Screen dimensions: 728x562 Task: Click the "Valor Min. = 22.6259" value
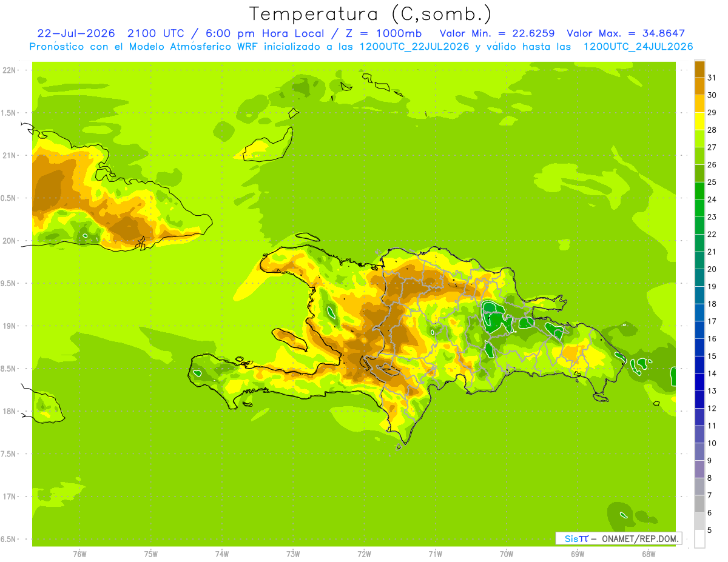coord(497,33)
